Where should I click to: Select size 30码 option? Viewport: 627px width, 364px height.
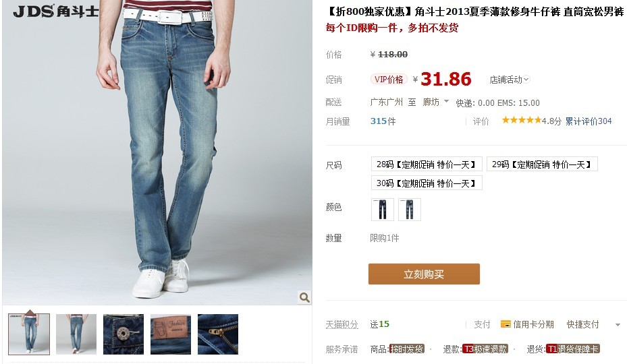tap(427, 183)
